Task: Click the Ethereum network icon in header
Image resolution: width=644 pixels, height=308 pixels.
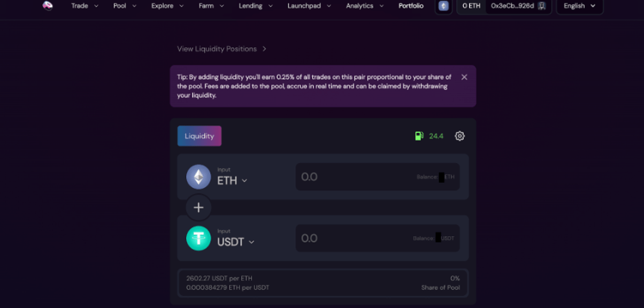Action: click(443, 6)
